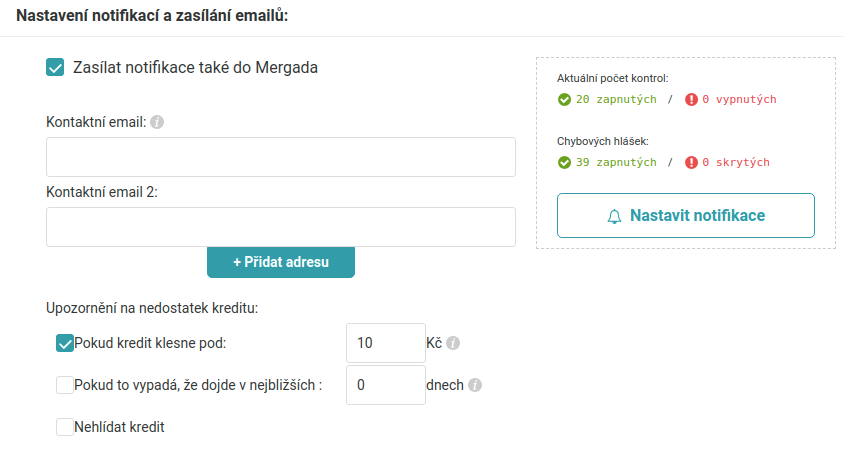Uncheck Zasílat notifikace také do Mergada

click(x=56, y=68)
